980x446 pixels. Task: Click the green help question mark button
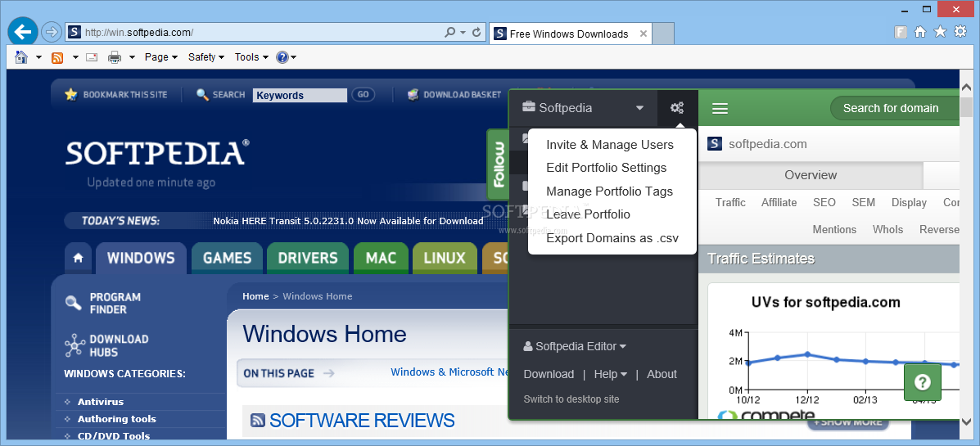pyautogui.click(x=922, y=382)
